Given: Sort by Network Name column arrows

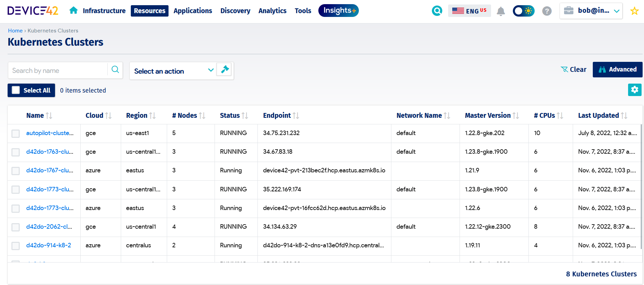Looking at the screenshot, I should click(x=447, y=115).
